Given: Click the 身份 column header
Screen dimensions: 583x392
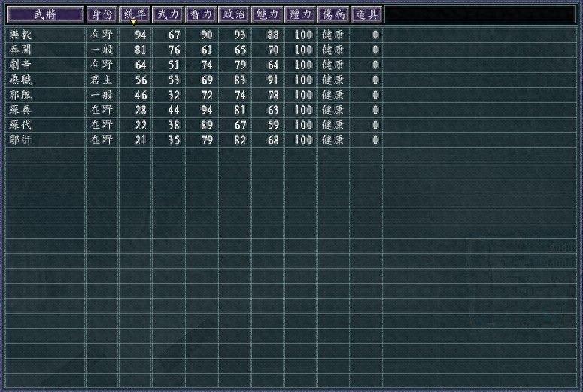Looking at the screenshot, I should 102,14.
